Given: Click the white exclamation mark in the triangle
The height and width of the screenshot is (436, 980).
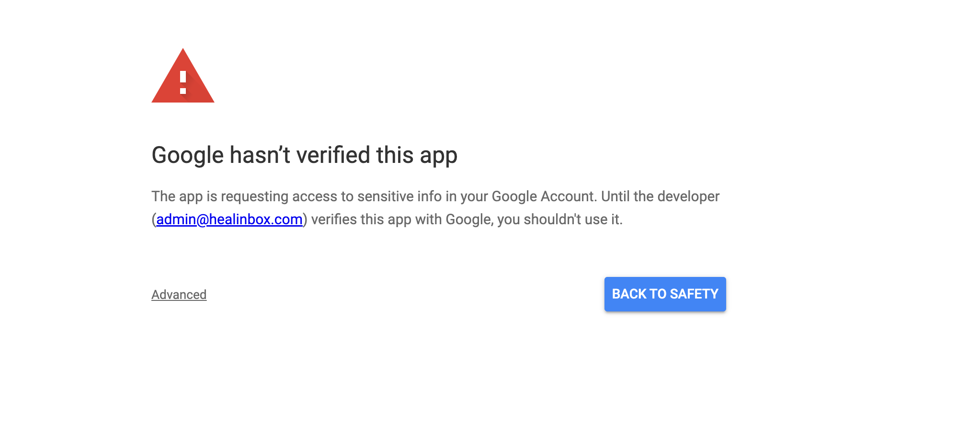Looking at the screenshot, I should [183, 82].
